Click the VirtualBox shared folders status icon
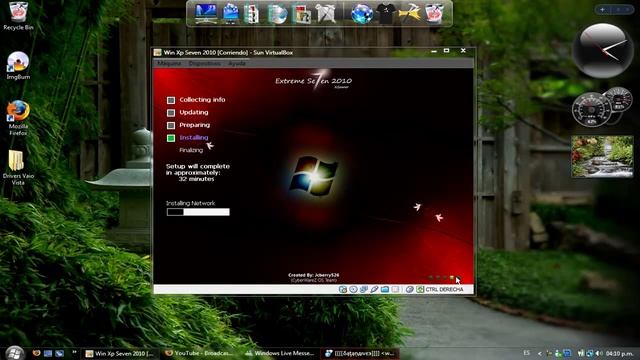Image resolution: width=640 pixels, height=360 pixels. point(385,289)
